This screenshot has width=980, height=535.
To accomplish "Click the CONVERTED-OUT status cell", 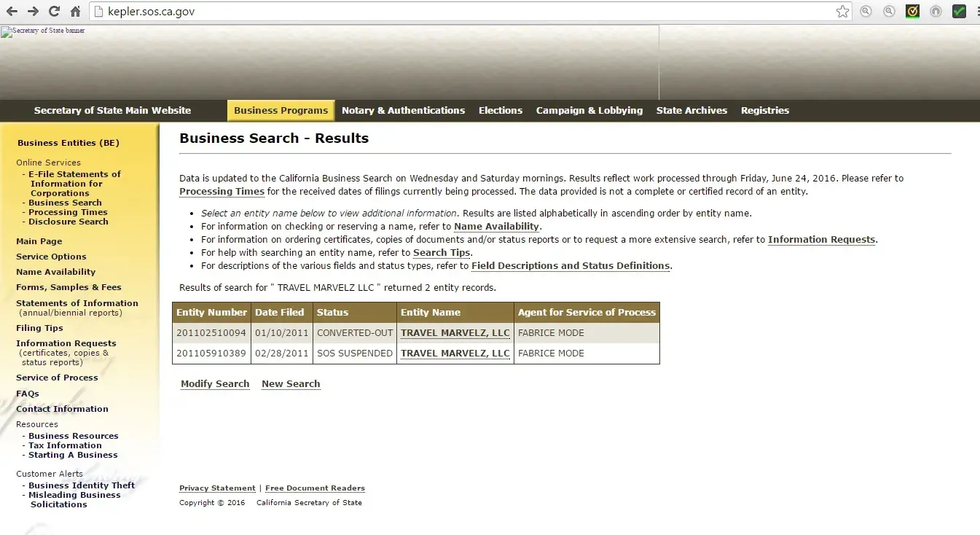I will (x=355, y=333).
